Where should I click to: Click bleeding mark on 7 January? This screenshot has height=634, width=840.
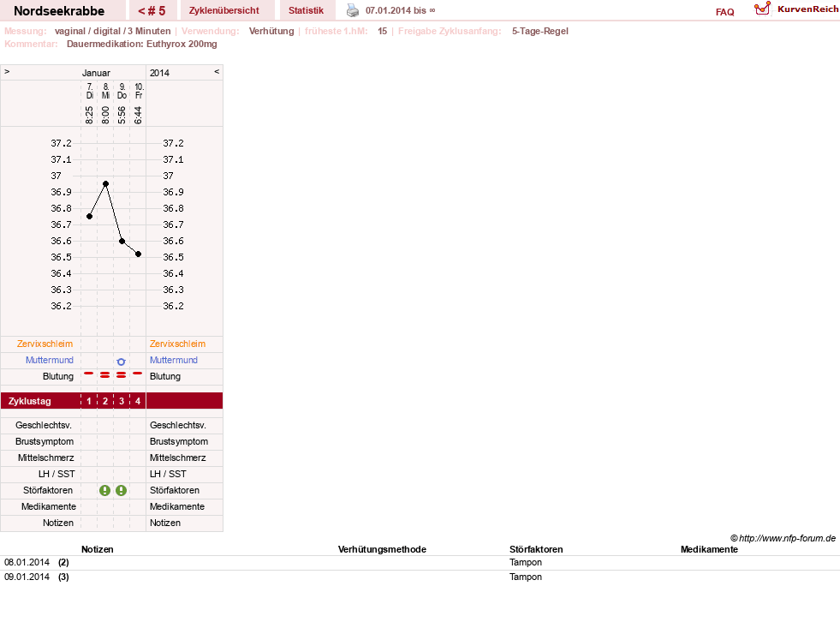tap(89, 373)
